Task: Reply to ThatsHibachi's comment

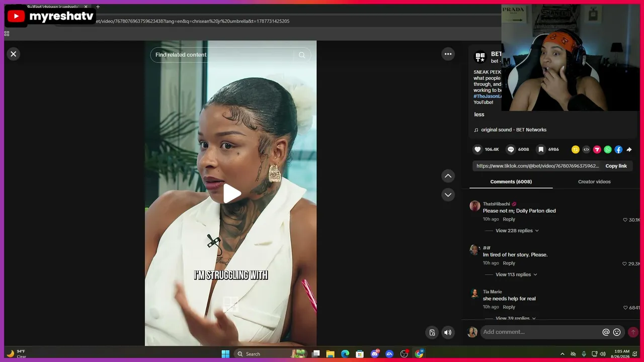Action: [509, 219]
